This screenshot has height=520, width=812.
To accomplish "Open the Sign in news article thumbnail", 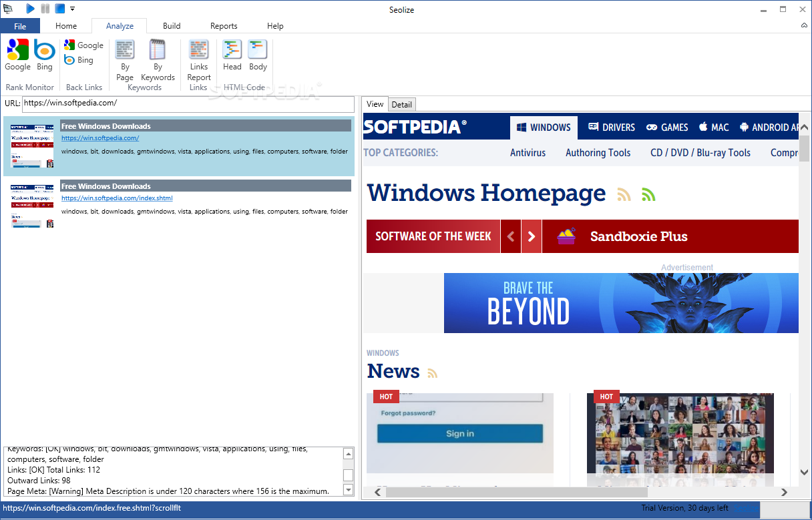I will pyautogui.click(x=460, y=433).
